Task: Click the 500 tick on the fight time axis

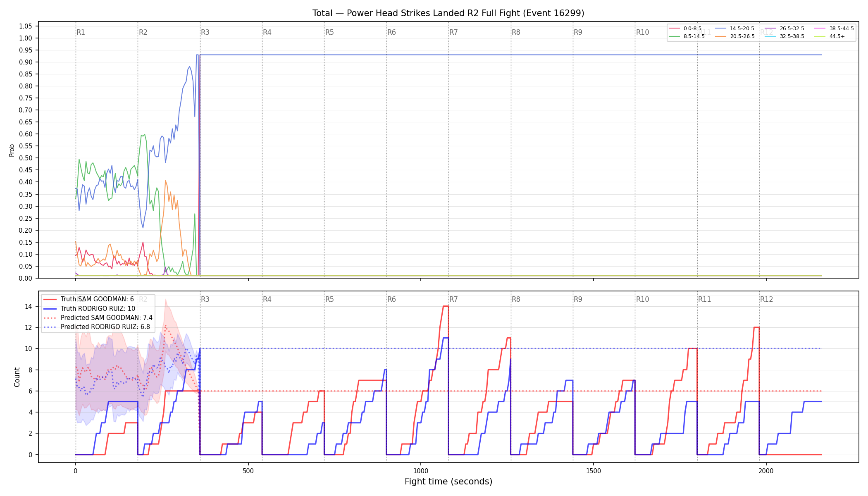Action: pyautogui.click(x=248, y=471)
